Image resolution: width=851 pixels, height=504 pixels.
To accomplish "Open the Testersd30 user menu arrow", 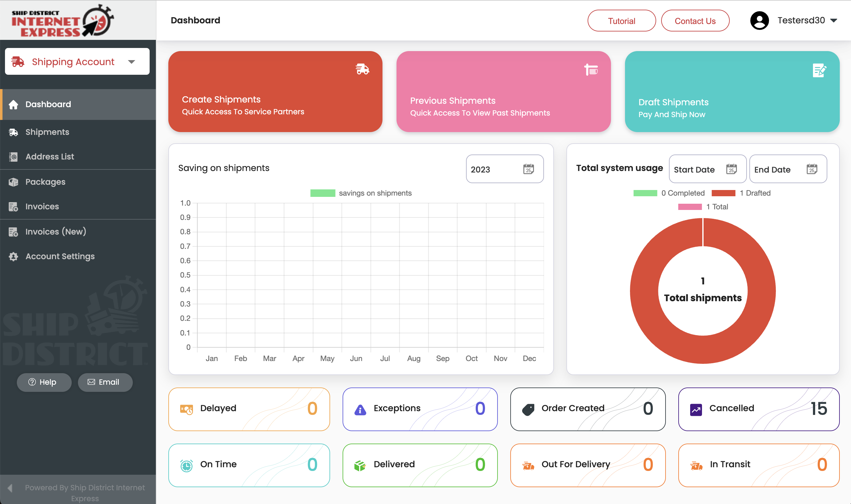I will [833, 21].
